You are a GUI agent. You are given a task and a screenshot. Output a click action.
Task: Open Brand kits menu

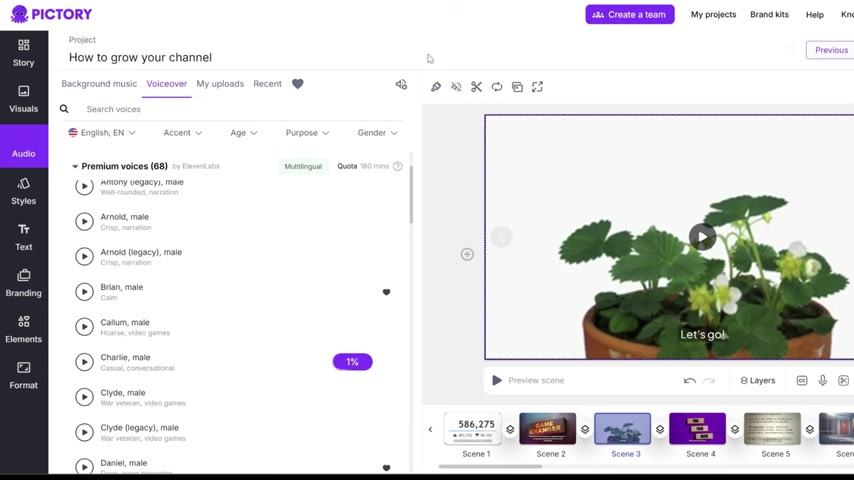[x=769, y=15]
